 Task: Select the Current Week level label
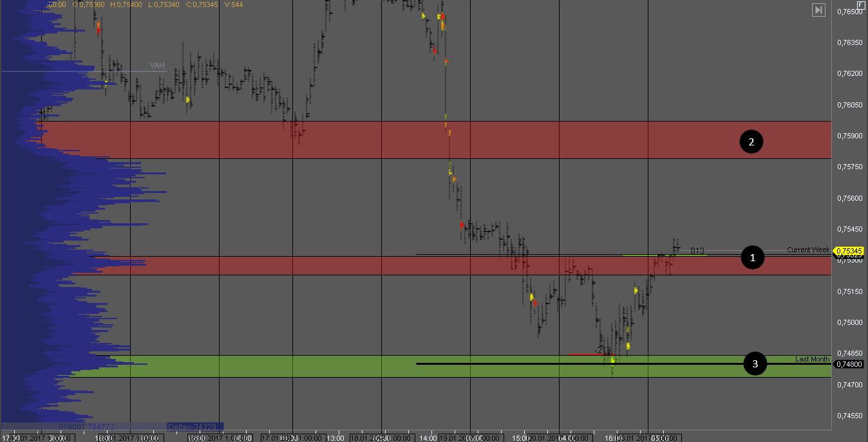pyautogui.click(x=808, y=250)
